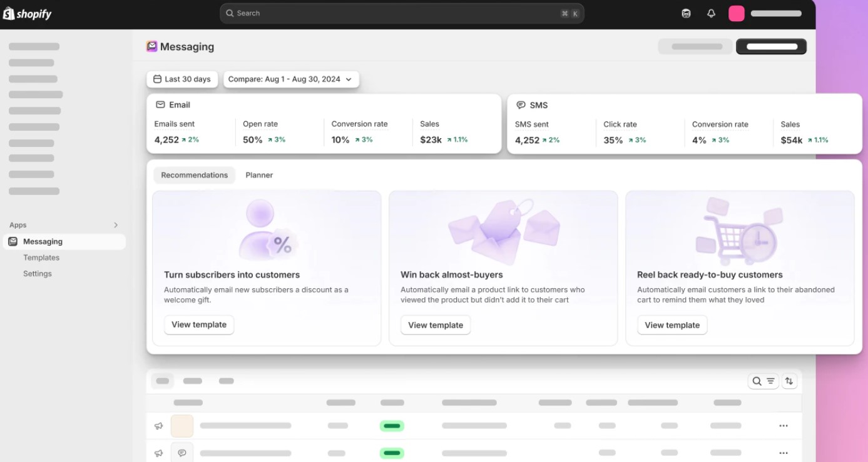The width and height of the screenshot is (868, 462).
Task: Click the Turn subscribers into customers heading
Action: 232,274
